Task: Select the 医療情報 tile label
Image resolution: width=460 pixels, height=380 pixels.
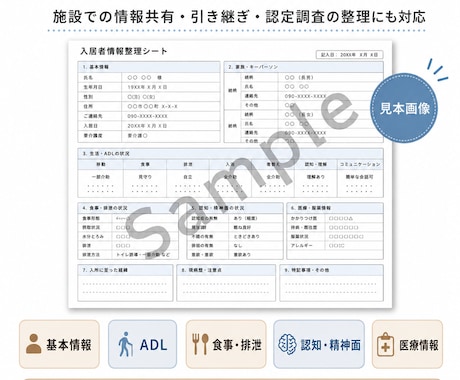Action: (419, 345)
